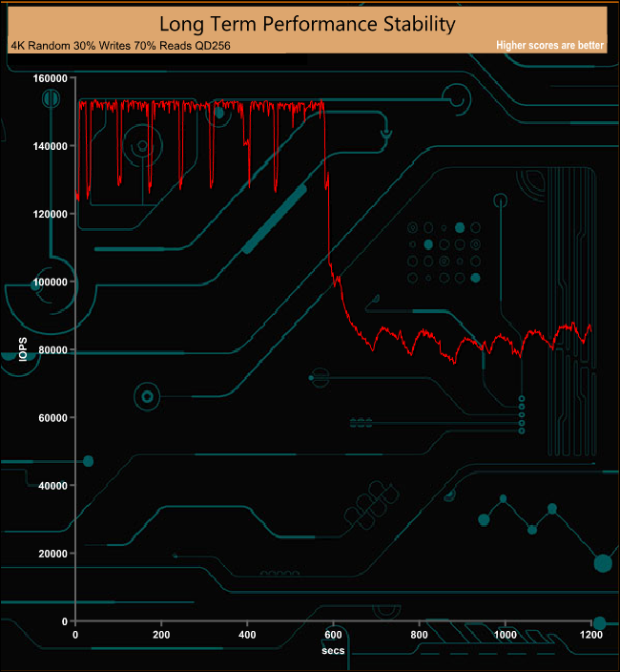Select the Higher scores are better note

tap(550, 46)
